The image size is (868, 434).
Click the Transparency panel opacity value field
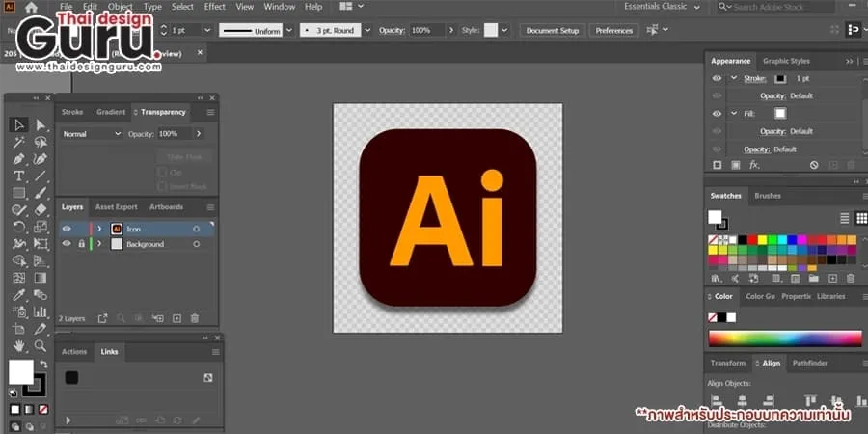pos(174,134)
